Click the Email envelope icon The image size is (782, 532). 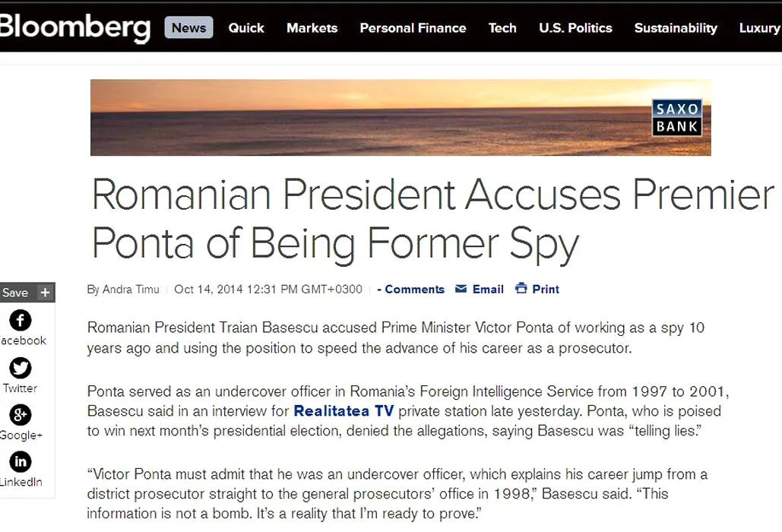[461, 289]
